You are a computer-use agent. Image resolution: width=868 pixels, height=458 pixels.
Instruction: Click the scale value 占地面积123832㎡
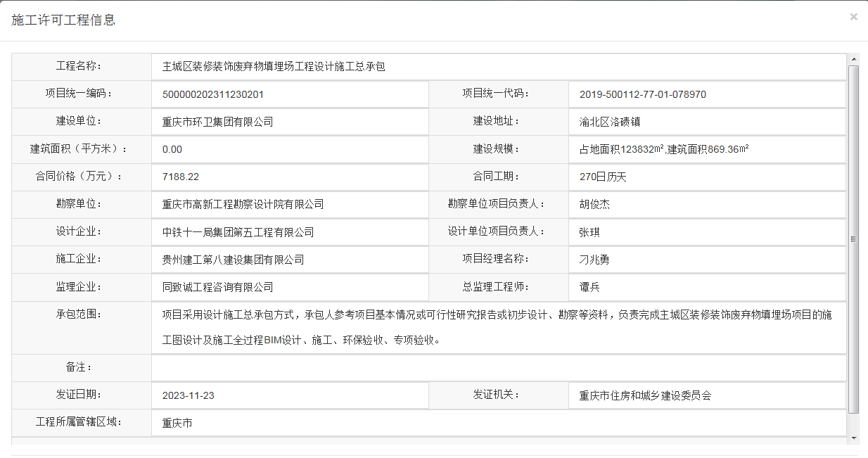tap(623, 149)
